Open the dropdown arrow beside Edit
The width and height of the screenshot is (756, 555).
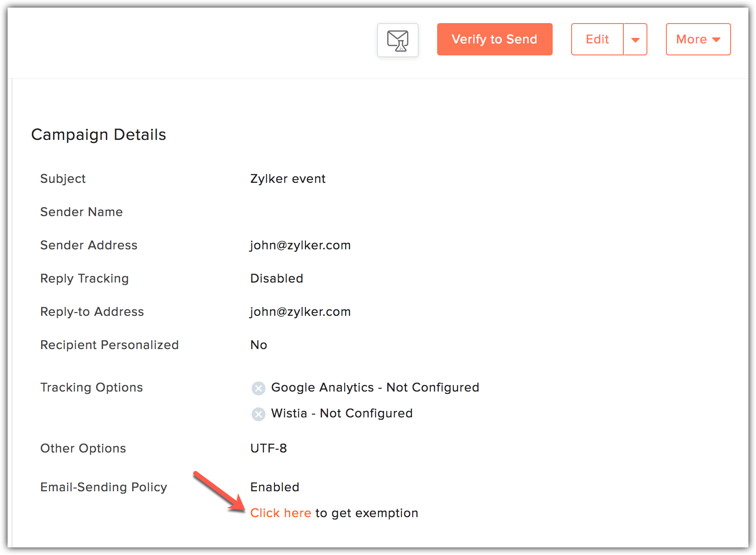tap(635, 40)
